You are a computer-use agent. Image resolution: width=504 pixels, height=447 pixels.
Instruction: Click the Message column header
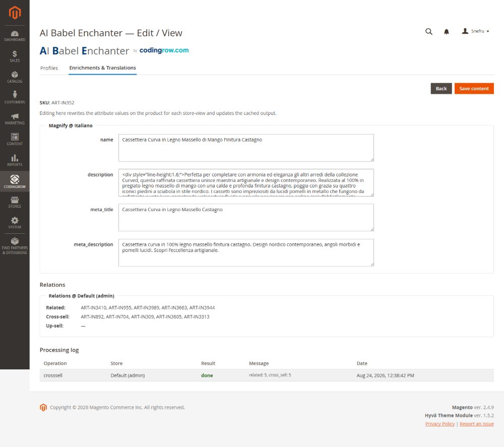259,363
